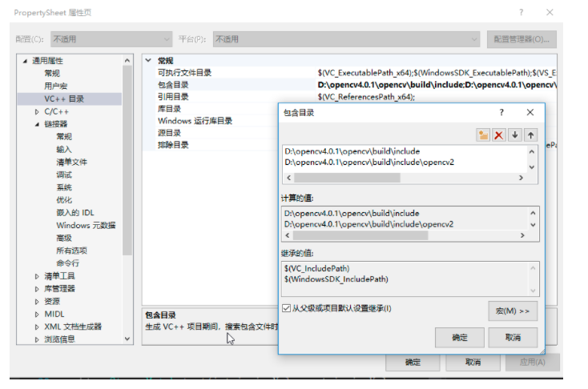Screen dimensions: 588x389
Task: Select 清单文件 tree item
Action: point(71,162)
